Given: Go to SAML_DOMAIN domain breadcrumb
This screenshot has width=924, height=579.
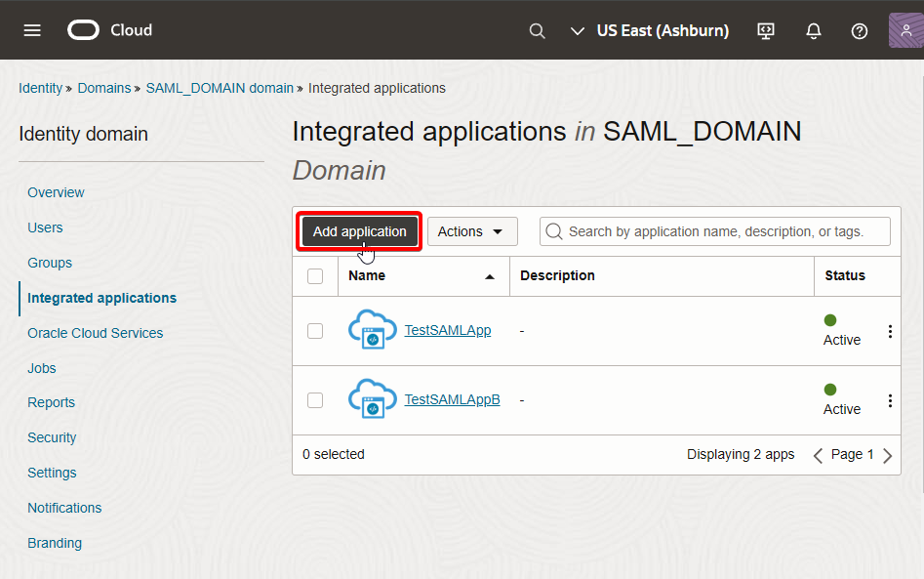Looking at the screenshot, I should (x=220, y=88).
